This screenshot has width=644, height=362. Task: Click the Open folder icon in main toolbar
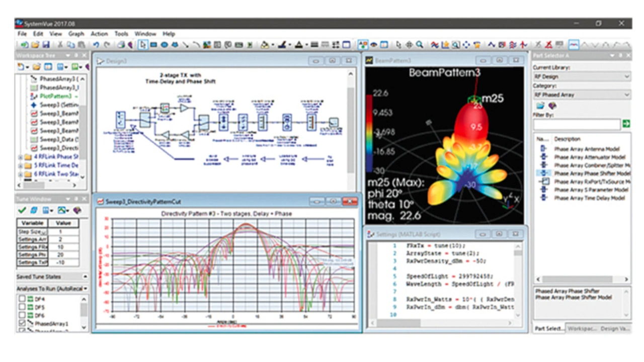tap(35, 45)
